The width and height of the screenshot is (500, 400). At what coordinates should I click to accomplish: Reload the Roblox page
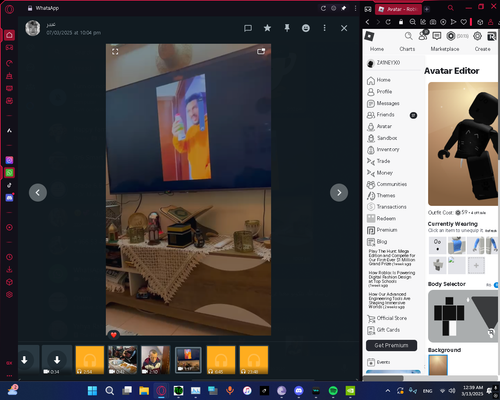(388, 22)
